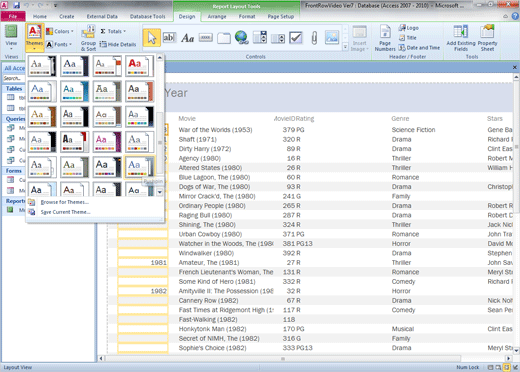Open the Group & Sort pane
This screenshot has width=520, height=372.
[x=88, y=38]
